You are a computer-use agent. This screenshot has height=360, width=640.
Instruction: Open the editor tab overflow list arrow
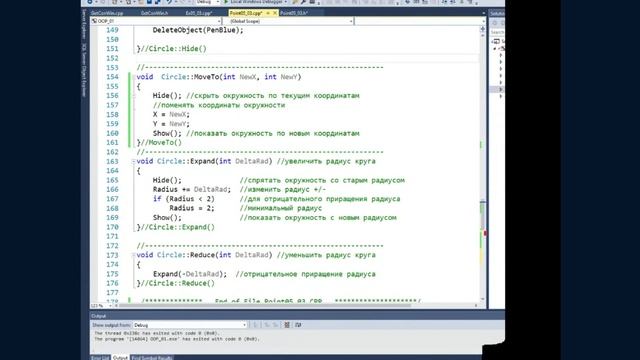(484, 13)
